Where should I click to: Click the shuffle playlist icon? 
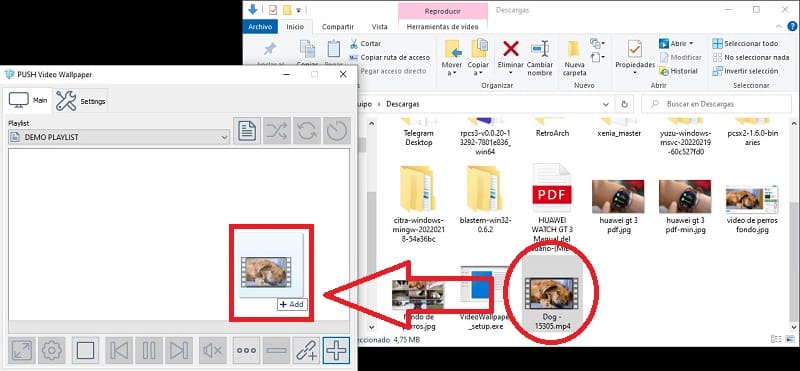click(x=277, y=131)
